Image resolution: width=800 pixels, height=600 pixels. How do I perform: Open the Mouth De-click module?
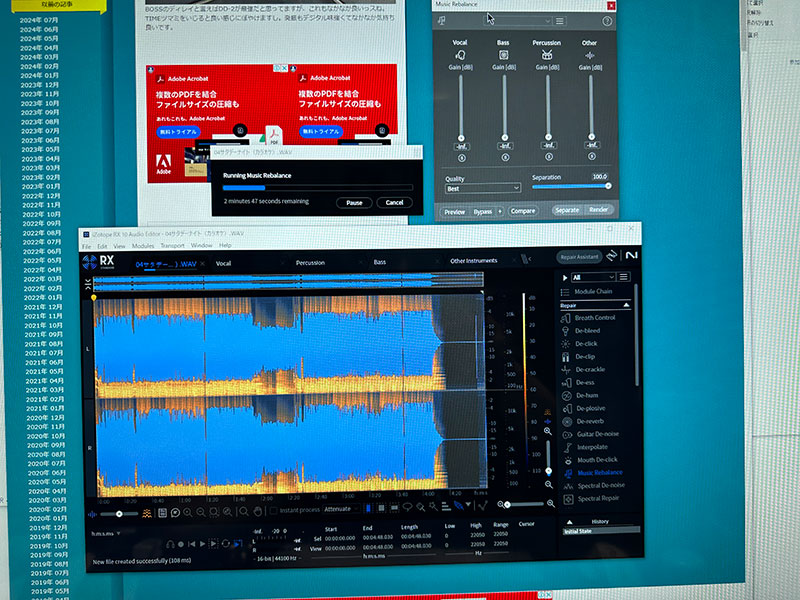coord(591,460)
